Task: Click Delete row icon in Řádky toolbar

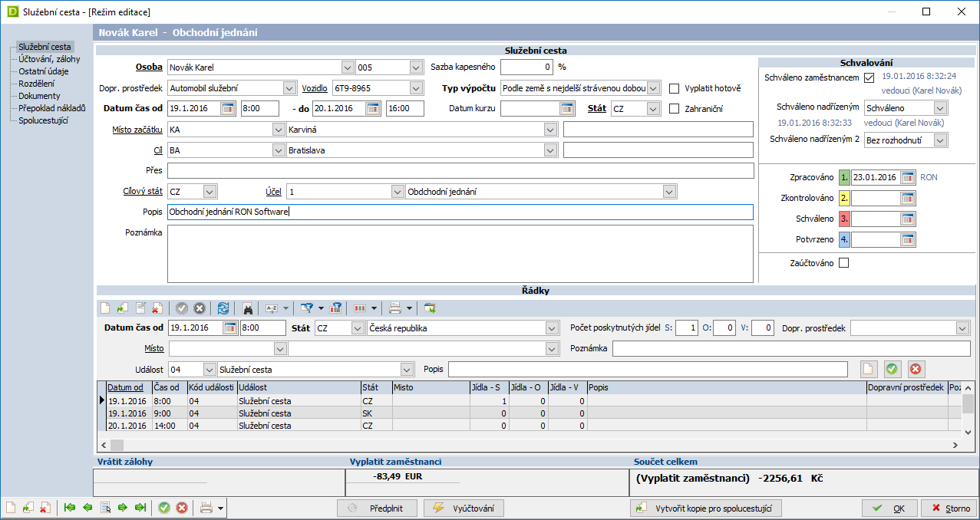Action: click(x=157, y=308)
